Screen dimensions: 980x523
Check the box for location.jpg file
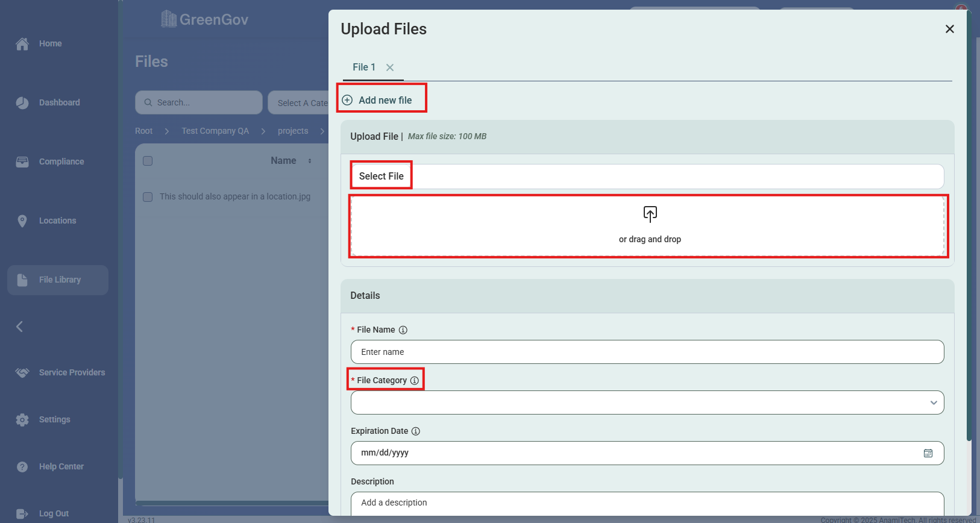pyautogui.click(x=148, y=197)
